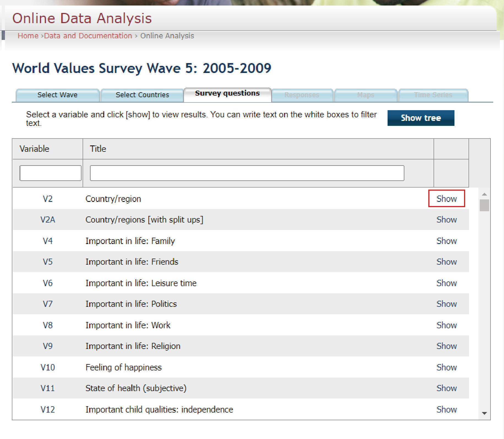Click the V9 variable cell
This screenshot has width=504, height=439.
(x=48, y=346)
